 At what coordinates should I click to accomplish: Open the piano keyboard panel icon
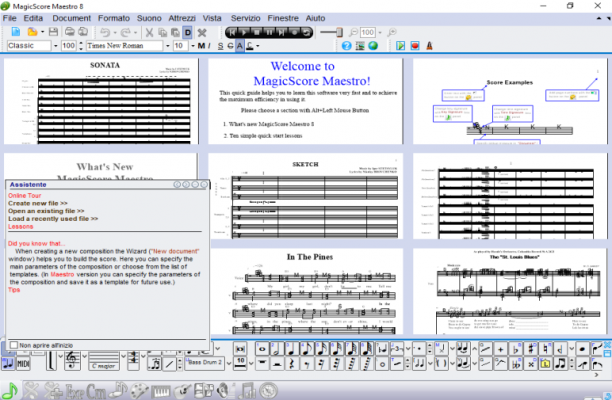click(160, 391)
